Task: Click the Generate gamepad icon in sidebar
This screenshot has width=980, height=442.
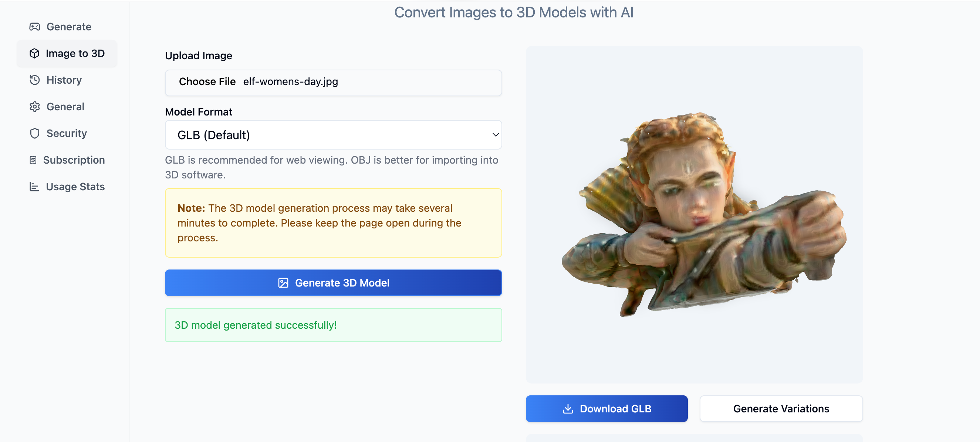Action: [35, 27]
